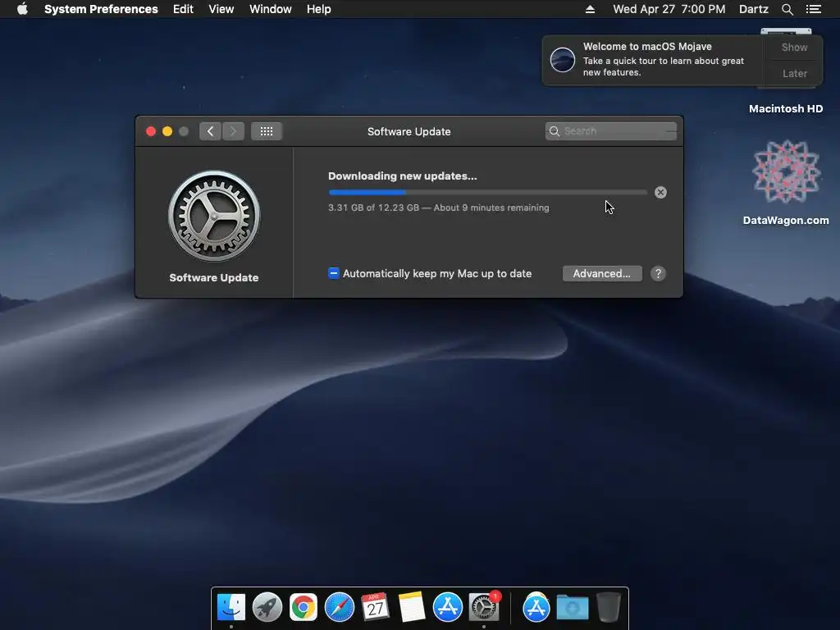Viewport: 840px width, 630px height.
Task: Open the View menu
Action: [221, 9]
